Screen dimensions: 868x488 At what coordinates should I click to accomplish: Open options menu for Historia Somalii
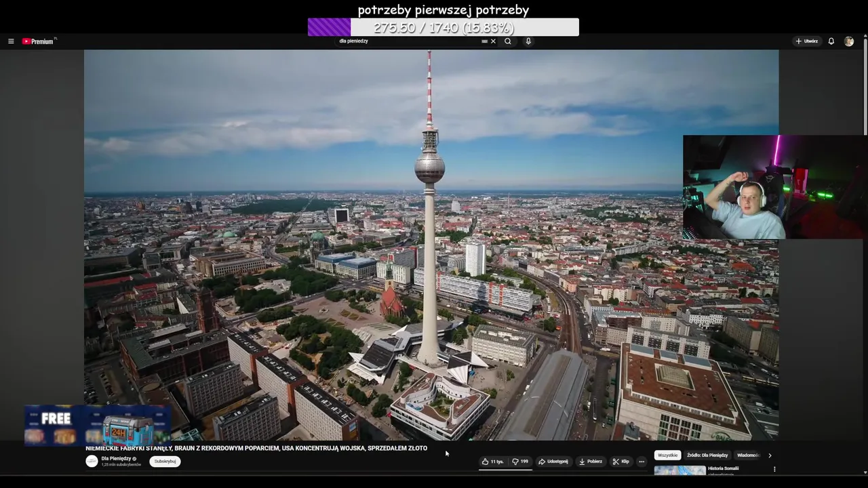tap(774, 469)
